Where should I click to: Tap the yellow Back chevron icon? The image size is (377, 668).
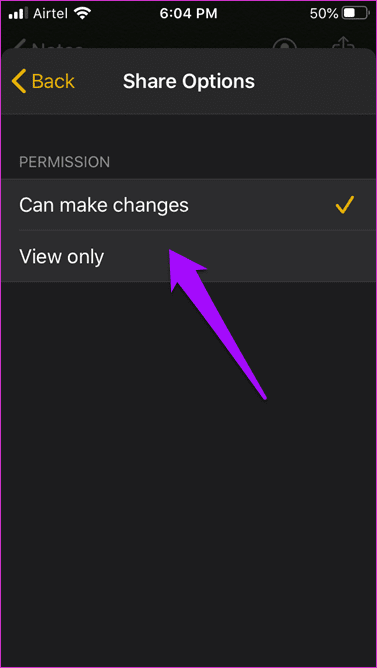[x=19, y=81]
